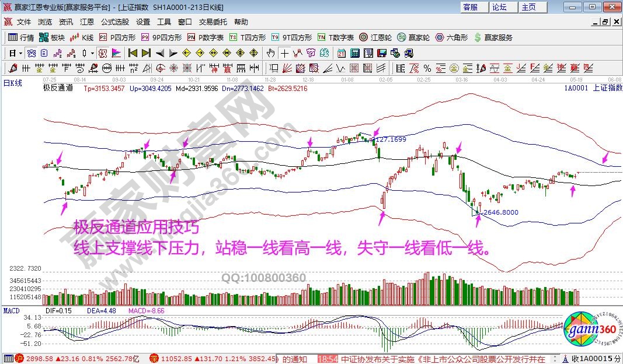The image size is (623, 364).
Task: Toggle the flag marker button
Action: click(116, 53)
